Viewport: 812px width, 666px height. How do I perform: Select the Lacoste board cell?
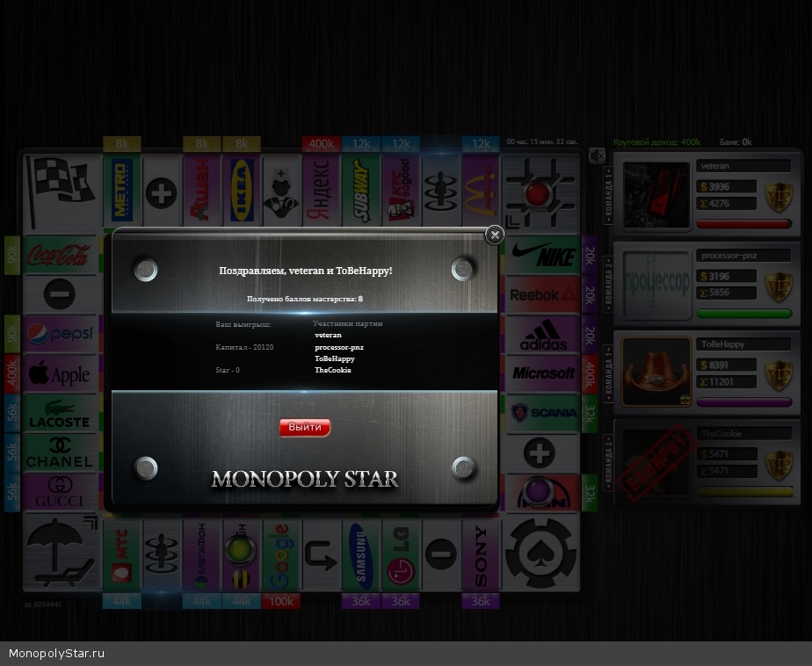click(x=60, y=413)
